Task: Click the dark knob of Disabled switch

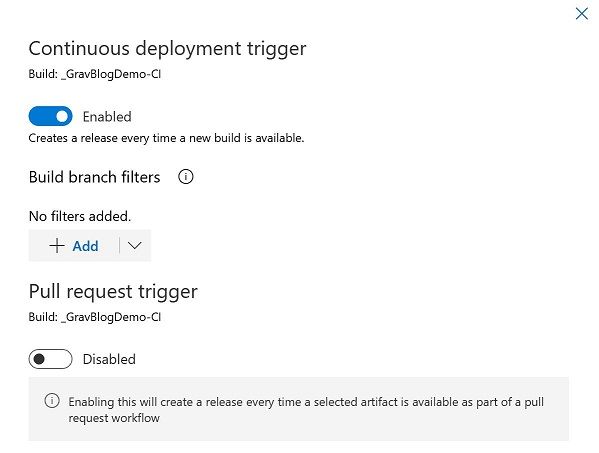Action: point(39,359)
